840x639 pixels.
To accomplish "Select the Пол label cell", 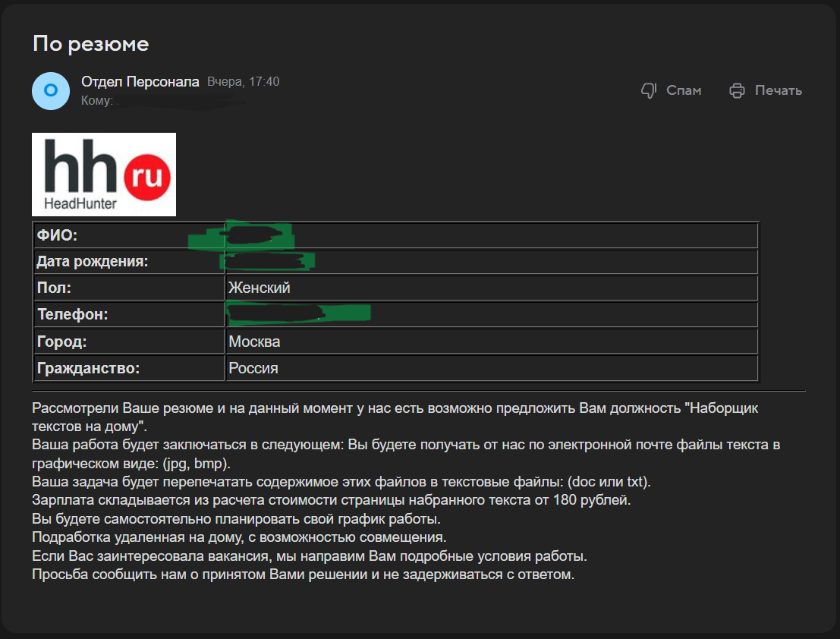I will 129,288.
